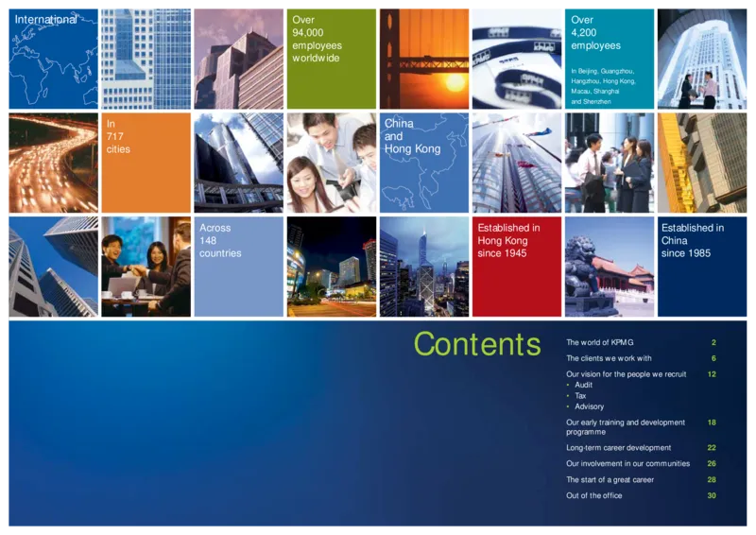
Task: Click 'Established in China since 1985' navy tile
Action: (x=702, y=267)
